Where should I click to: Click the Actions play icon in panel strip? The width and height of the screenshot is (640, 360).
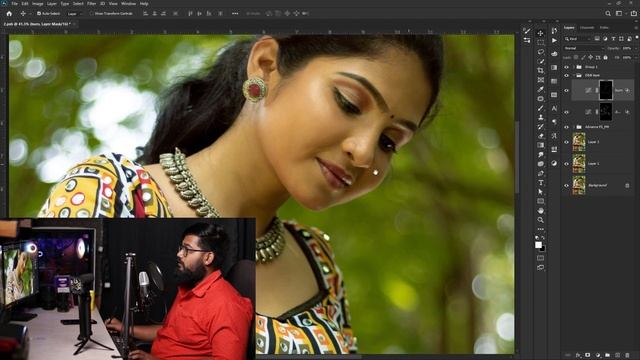click(x=554, y=40)
